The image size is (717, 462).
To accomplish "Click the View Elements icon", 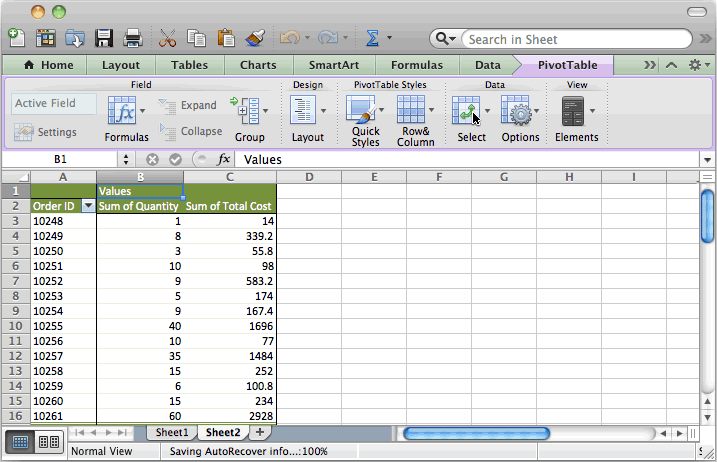I will (573, 111).
